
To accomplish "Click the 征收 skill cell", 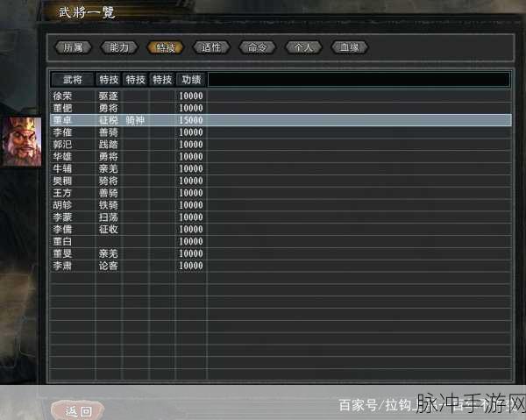I will click(x=109, y=229).
